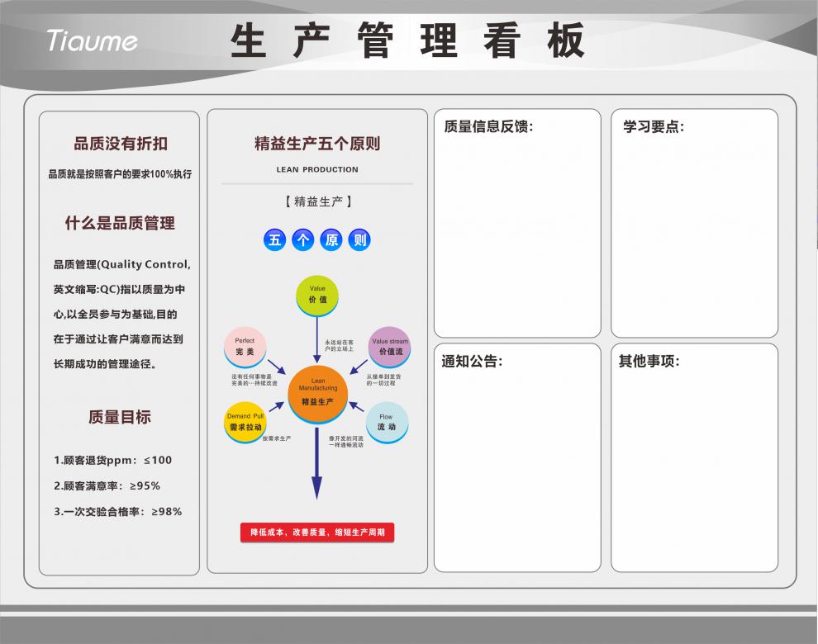Select the 质量信息反馈 panel header
This screenshot has width=818, height=644.
(487, 126)
